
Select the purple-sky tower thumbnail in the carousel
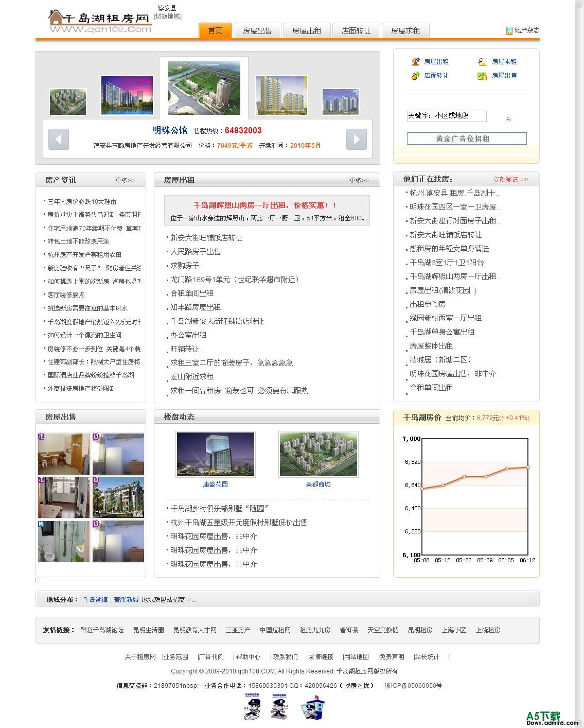pos(127,95)
